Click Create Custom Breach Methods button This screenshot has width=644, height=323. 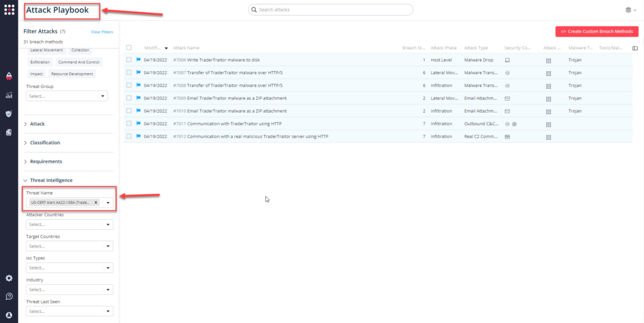point(597,31)
